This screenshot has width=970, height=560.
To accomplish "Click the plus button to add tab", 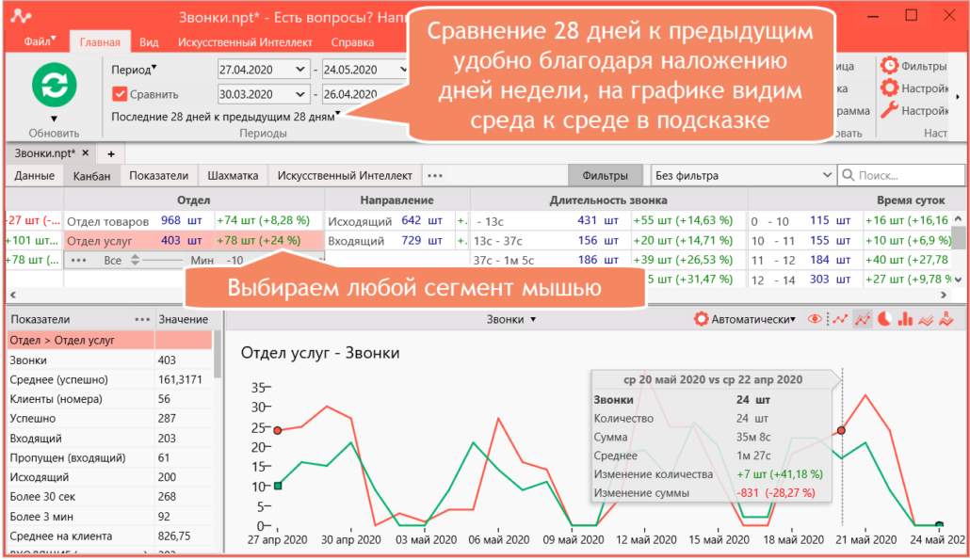I will pyautogui.click(x=111, y=153).
